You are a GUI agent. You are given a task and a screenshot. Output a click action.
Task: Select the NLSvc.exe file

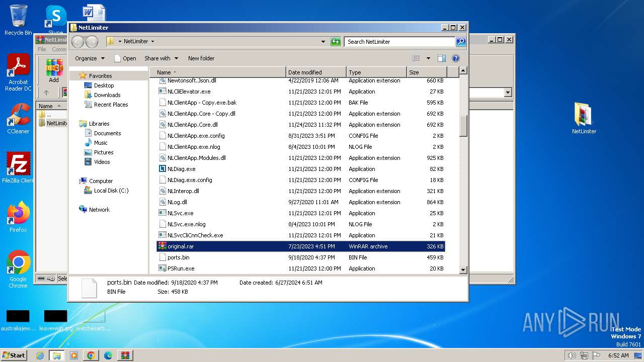(180, 213)
